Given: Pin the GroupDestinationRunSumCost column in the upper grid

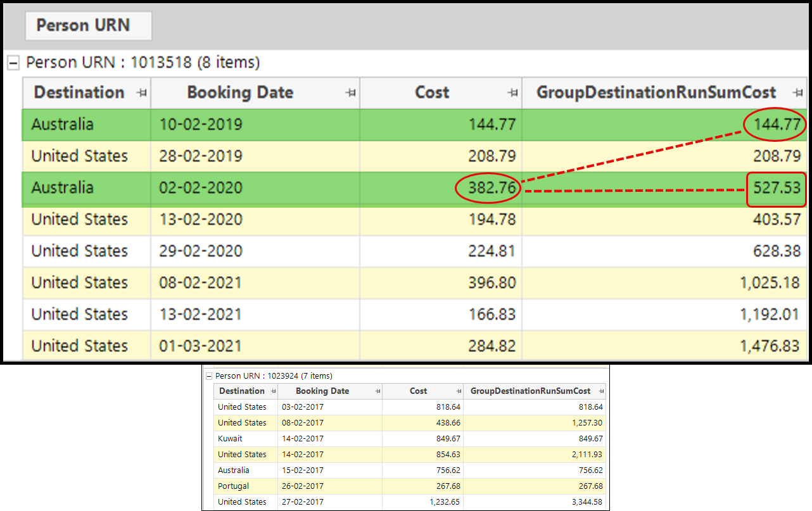Looking at the screenshot, I should [x=797, y=93].
